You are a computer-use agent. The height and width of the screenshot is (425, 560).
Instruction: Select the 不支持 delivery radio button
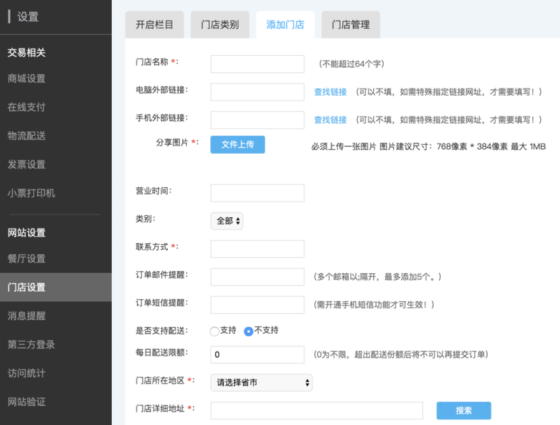249,331
